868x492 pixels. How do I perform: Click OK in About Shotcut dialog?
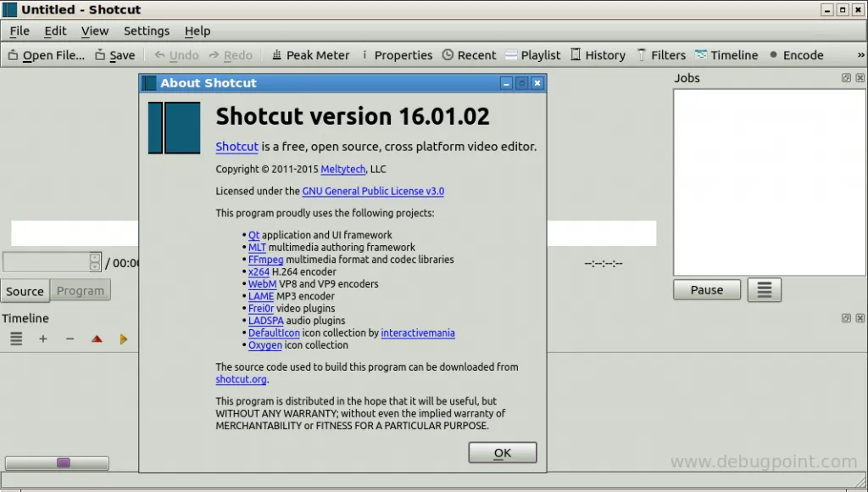(503, 453)
